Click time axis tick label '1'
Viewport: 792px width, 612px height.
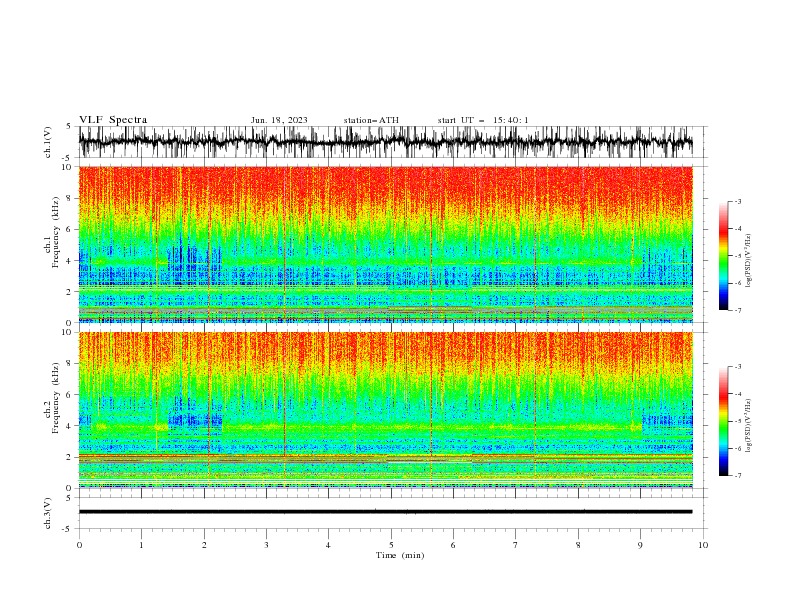(141, 545)
